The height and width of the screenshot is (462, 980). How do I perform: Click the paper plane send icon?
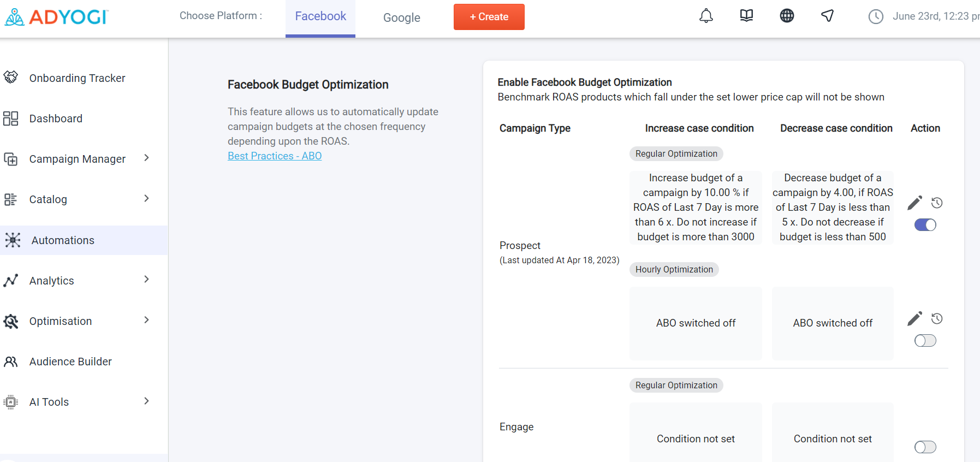click(827, 16)
